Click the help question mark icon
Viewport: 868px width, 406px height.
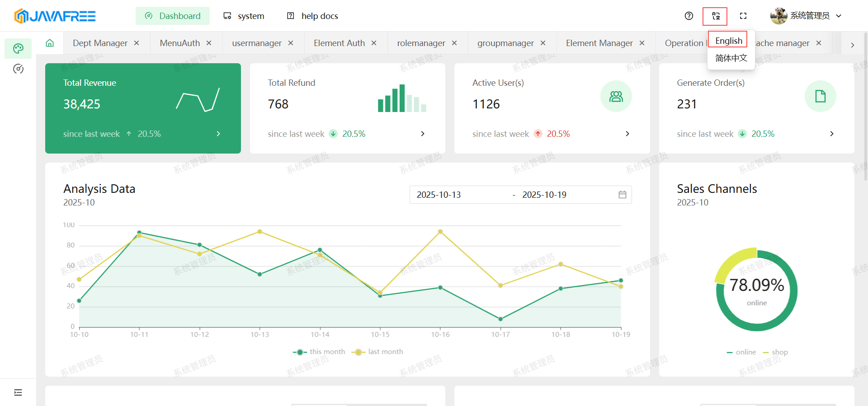[x=689, y=16]
